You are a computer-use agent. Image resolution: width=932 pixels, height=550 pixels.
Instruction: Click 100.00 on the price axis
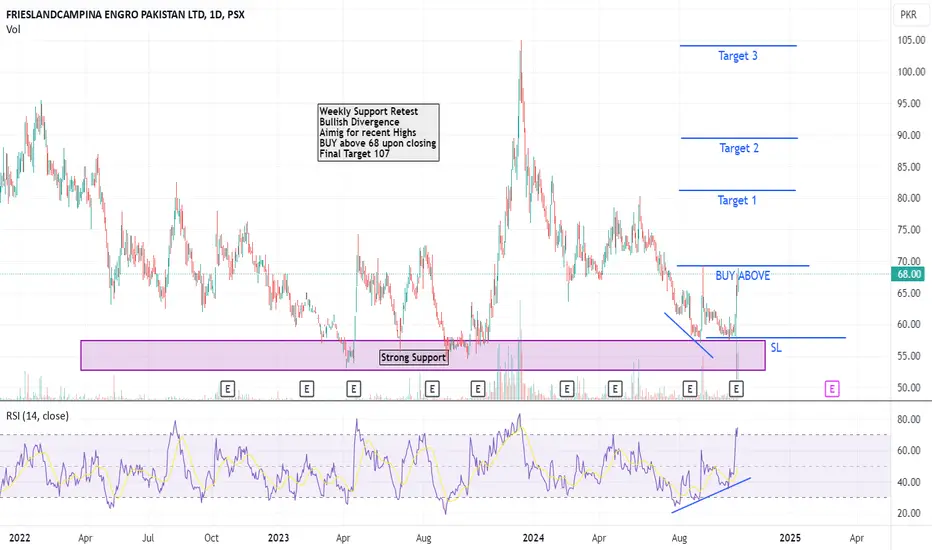[911, 72]
